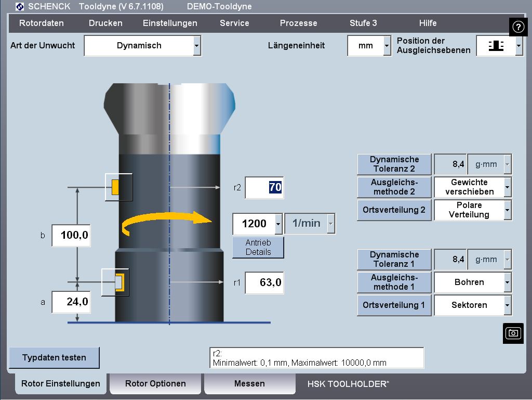Click the a distance input field

(x=71, y=302)
